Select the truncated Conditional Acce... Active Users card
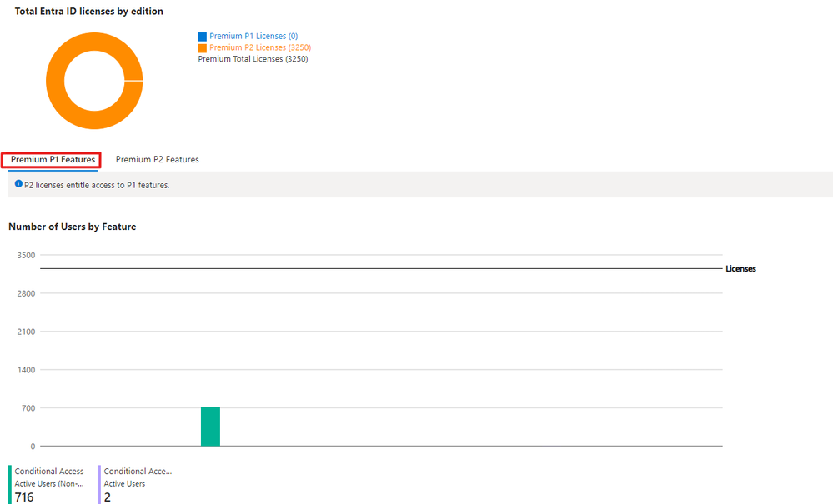833x504 pixels. click(136, 484)
